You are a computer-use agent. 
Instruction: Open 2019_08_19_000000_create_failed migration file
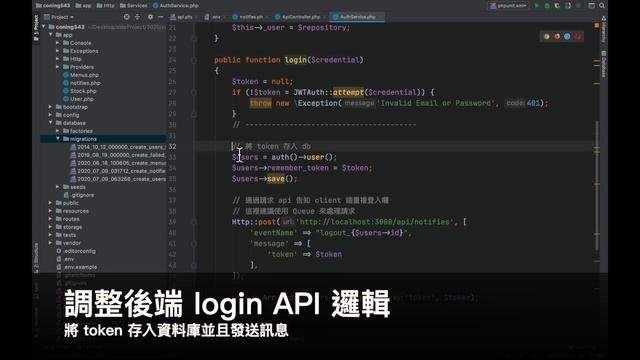[118, 155]
